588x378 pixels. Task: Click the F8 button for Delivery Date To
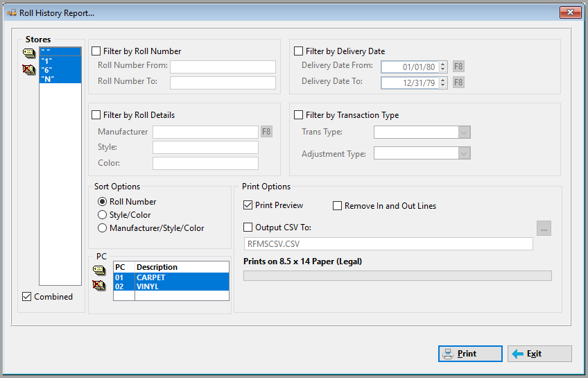point(458,83)
